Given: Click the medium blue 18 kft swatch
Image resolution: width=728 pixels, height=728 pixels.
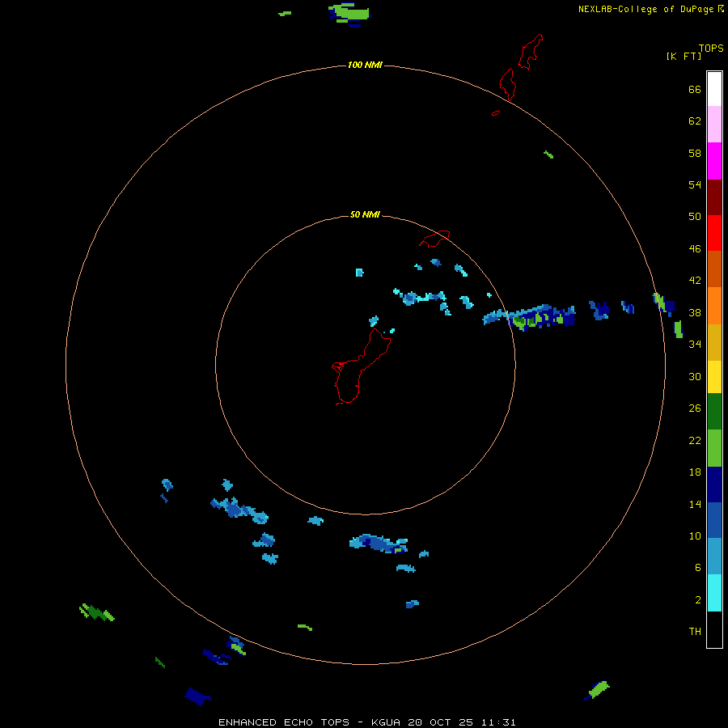Looking at the screenshot, I should (714, 520).
